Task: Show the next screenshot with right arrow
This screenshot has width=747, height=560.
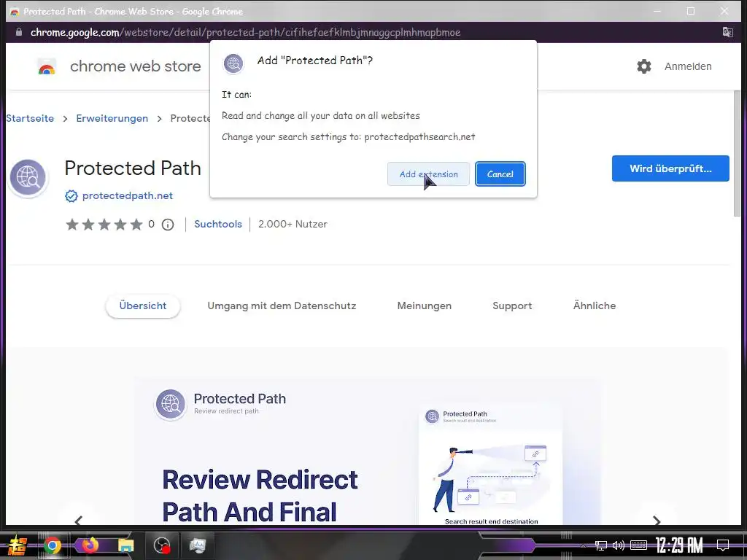Action: 657,521
